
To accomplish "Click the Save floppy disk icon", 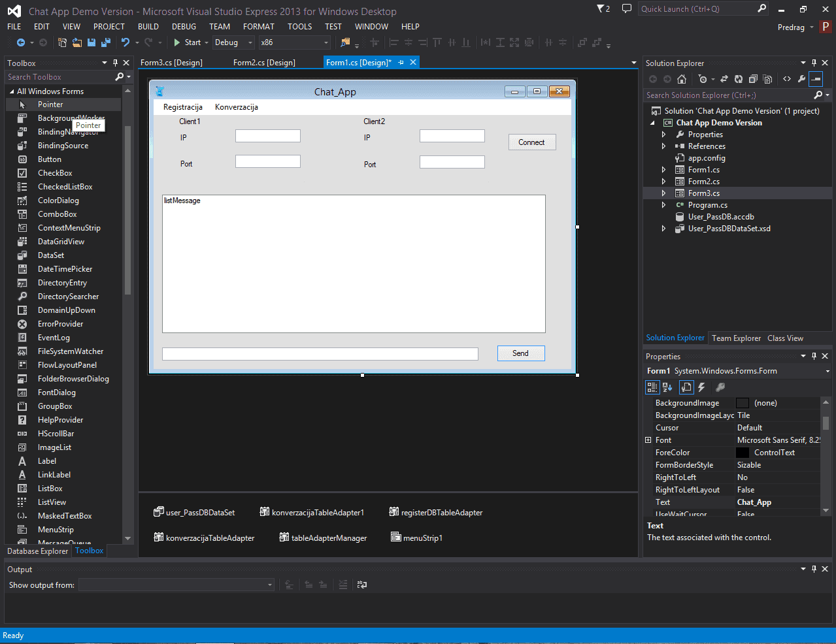I will pyautogui.click(x=92, y=42).
